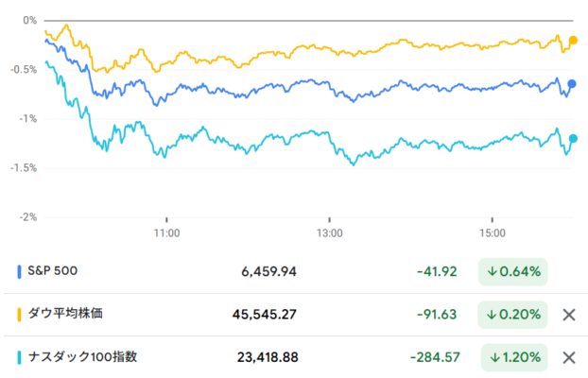Viewport: 588px width, 378px height.
Task: Click the 11:00 time axis marker
Action: 166,232
